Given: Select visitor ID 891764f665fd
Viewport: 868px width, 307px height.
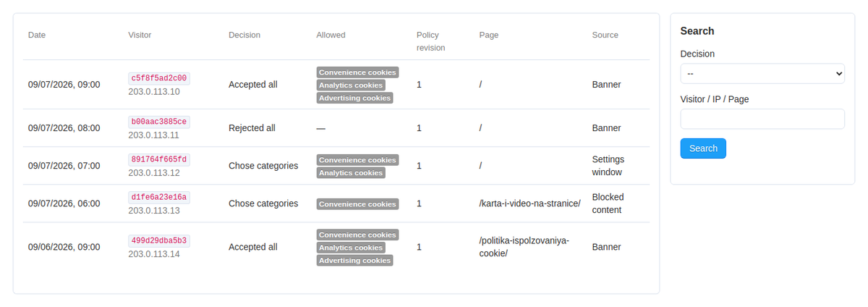Looking at the screenshot, I should pyautogui.click(x=159, y=159).
